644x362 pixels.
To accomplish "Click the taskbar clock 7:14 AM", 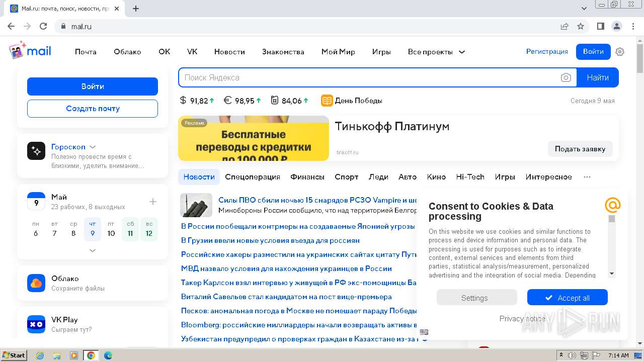I will 618,355.
